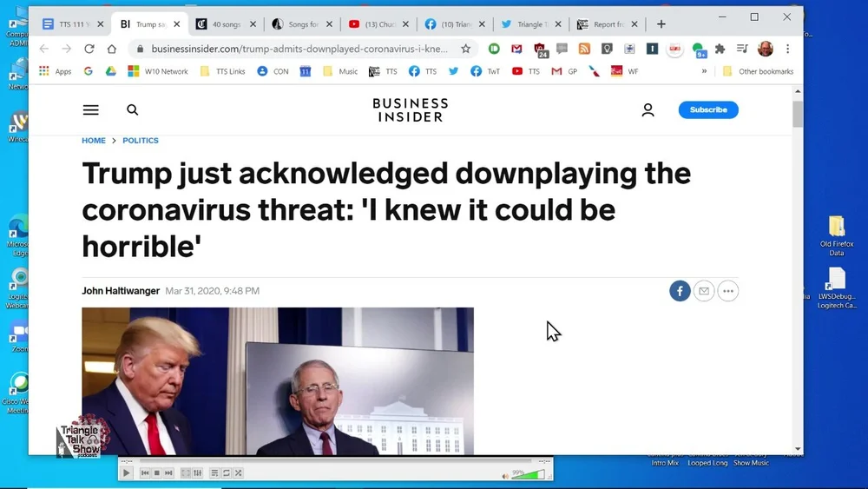The image size is (868, 489).
Task: Open the CON bookmark
Action: tap(273, 71)
